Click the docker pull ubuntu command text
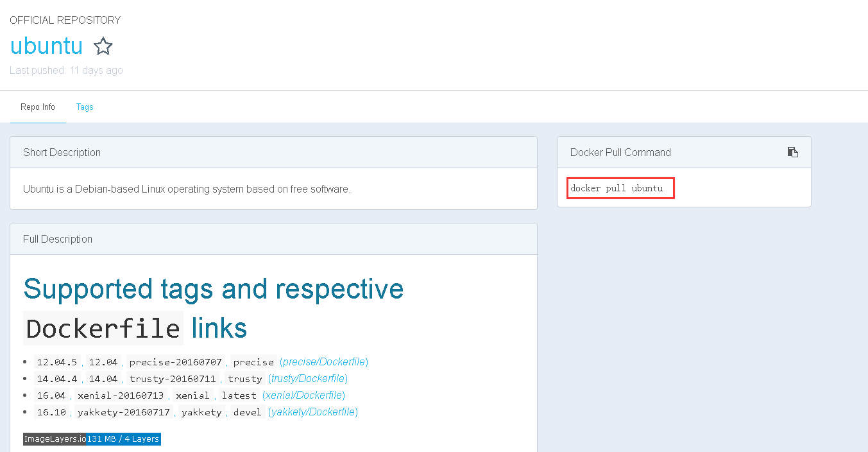The image size is (868, 452). tap(617, 188)
